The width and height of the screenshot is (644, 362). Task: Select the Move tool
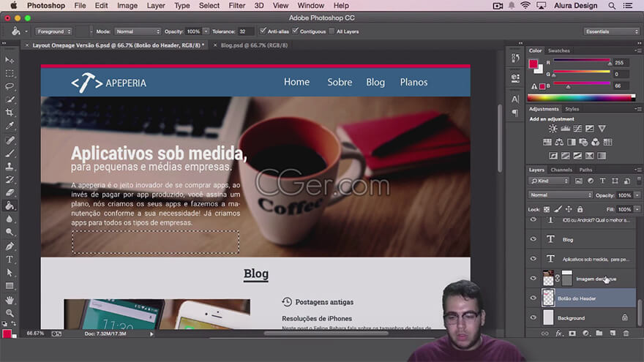click(x=10, y=60)
